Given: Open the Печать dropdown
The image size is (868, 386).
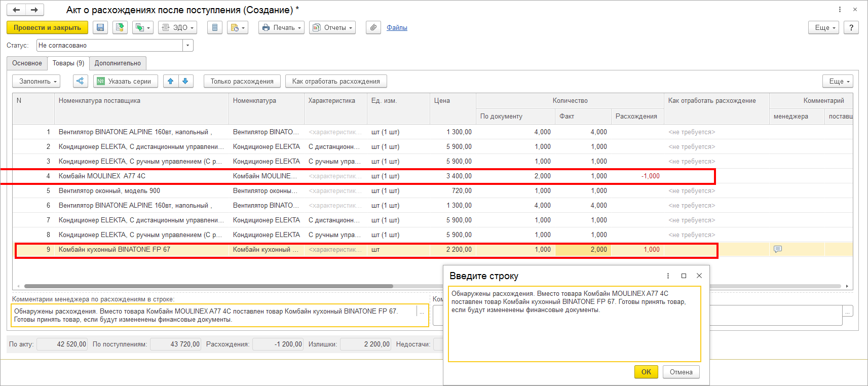Looking at the screenshot, I should click(x=281, y=27).
